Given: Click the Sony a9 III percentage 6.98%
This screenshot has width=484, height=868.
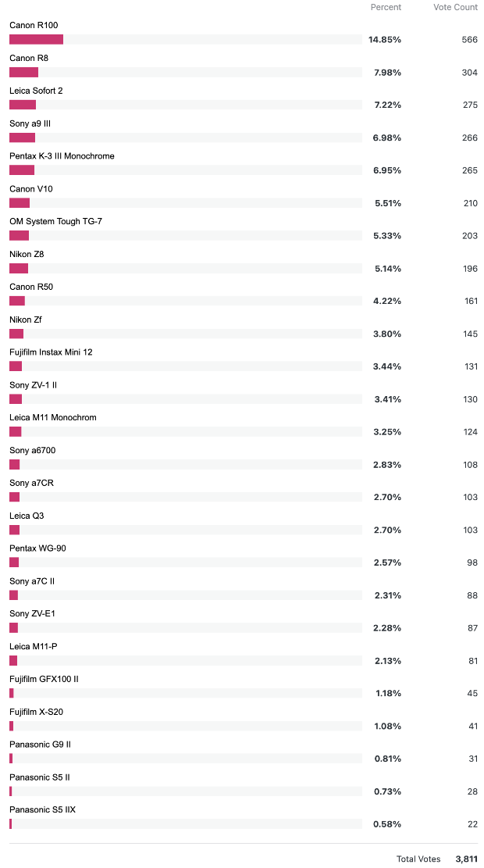Looking at the screenshot, I should [386, 138].
